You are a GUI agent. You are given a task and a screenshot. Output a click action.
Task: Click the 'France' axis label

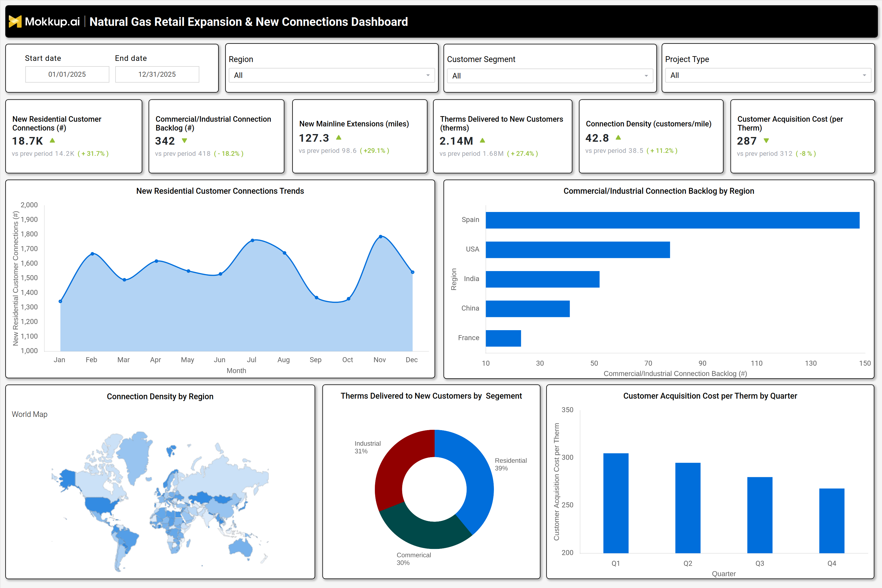468,338
